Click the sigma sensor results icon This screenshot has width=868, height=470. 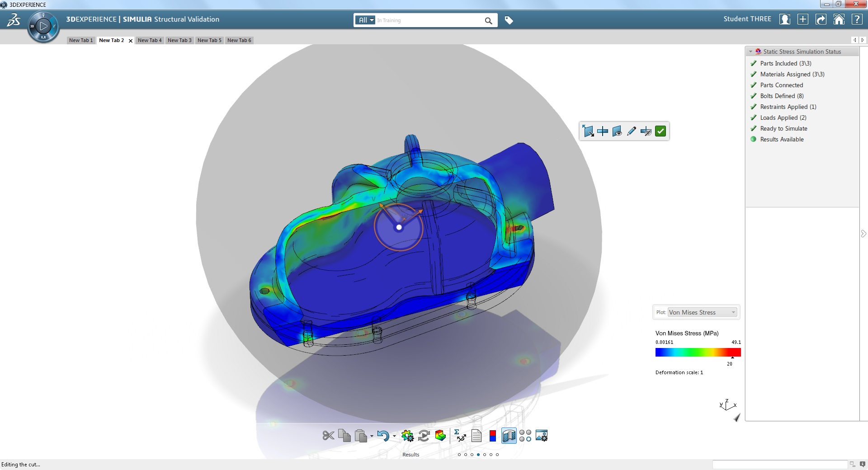pos(460,436)
